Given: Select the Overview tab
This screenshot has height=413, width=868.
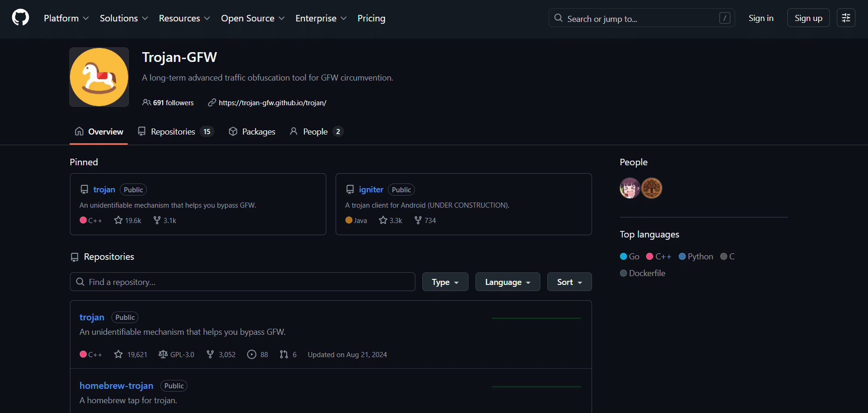Looking at the screenshot, I should click(x=99, y=132).
